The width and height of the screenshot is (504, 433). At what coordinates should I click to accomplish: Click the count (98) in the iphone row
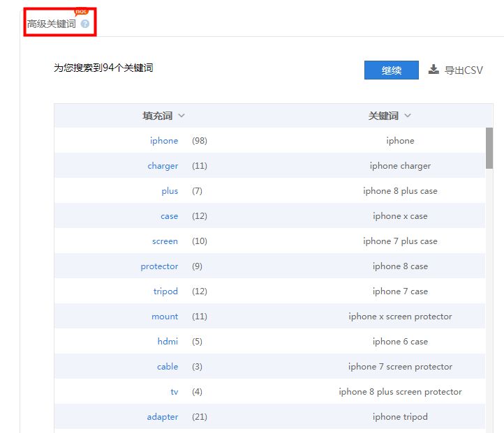click(200, 141)
